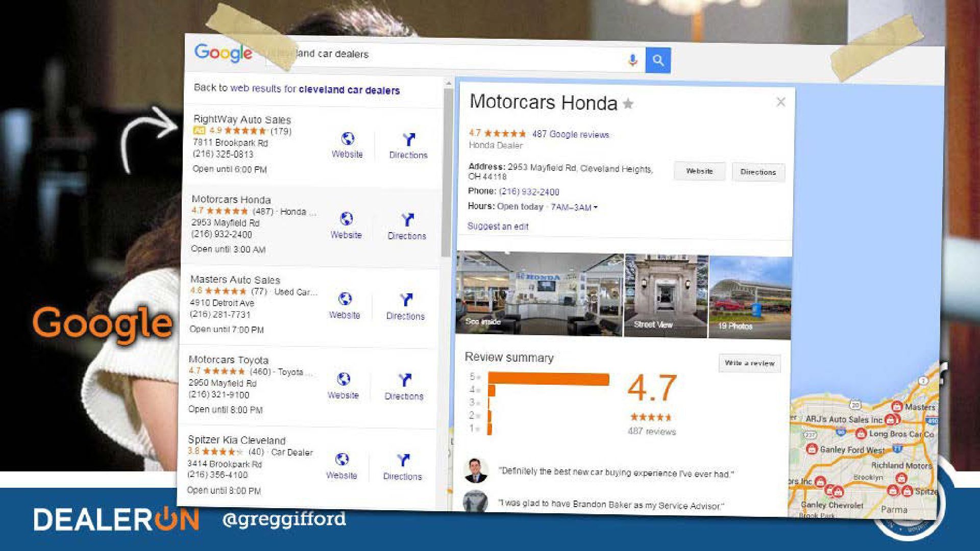Select RightWay Auto Sales listing title
980x551 pixels.
click(x=242, y=120)
